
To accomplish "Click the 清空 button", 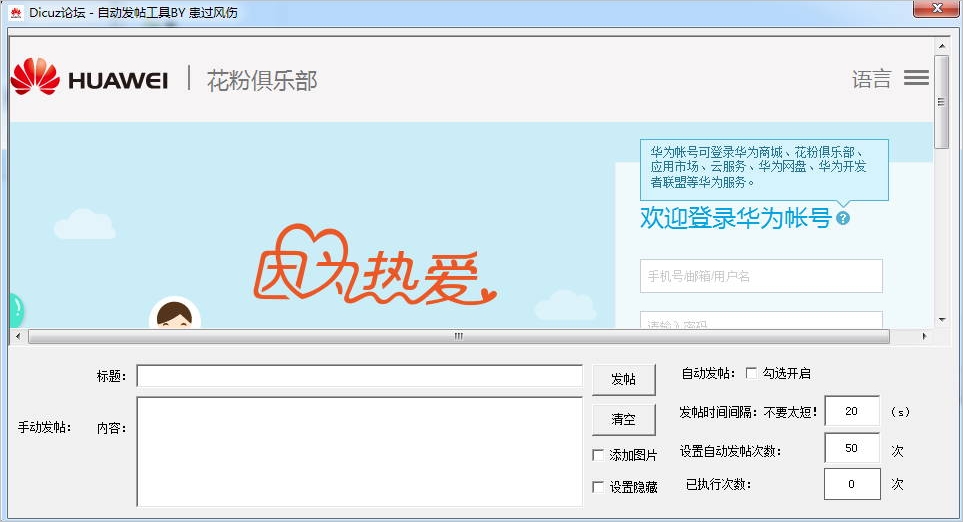I will [x=623, y=419].
